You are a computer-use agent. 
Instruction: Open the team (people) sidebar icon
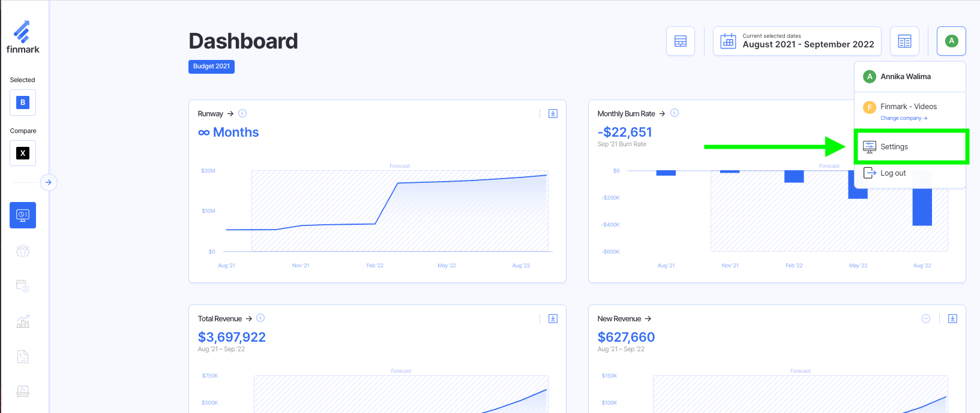click(23, 251)
